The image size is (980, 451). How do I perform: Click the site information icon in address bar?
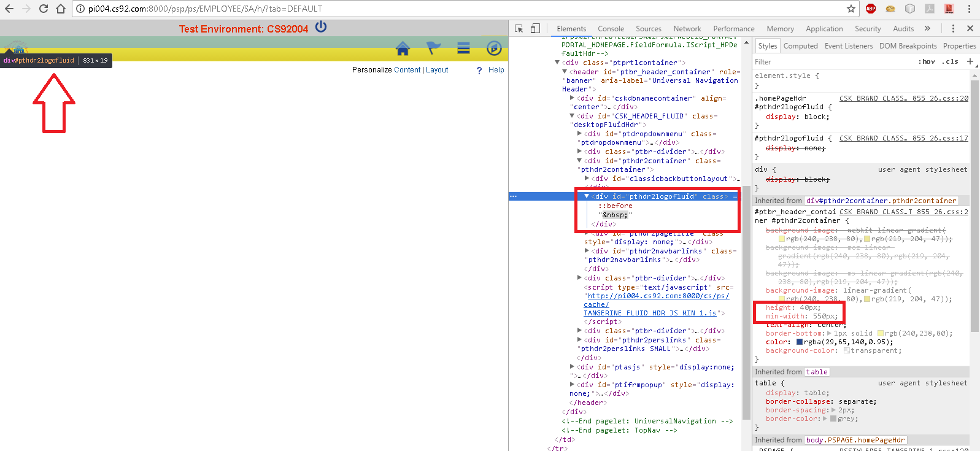point(80,9)
